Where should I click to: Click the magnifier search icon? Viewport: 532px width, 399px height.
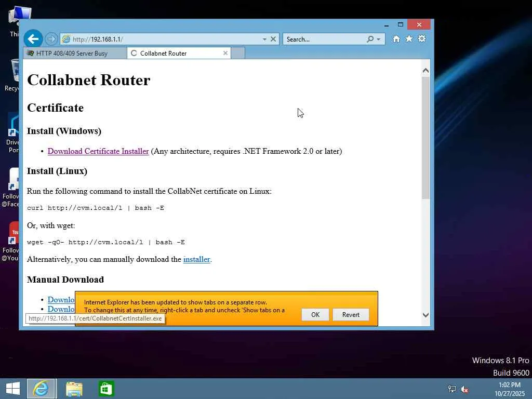[370, 39]
